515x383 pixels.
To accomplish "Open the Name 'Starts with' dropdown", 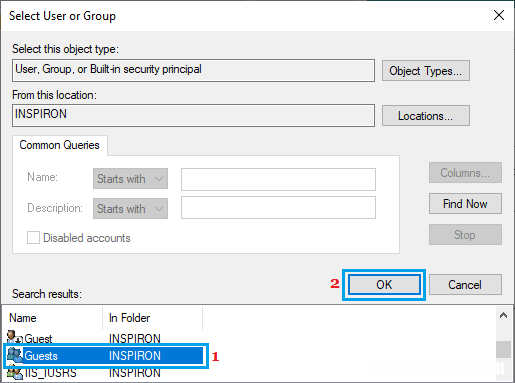I will [x=130, y=179].
